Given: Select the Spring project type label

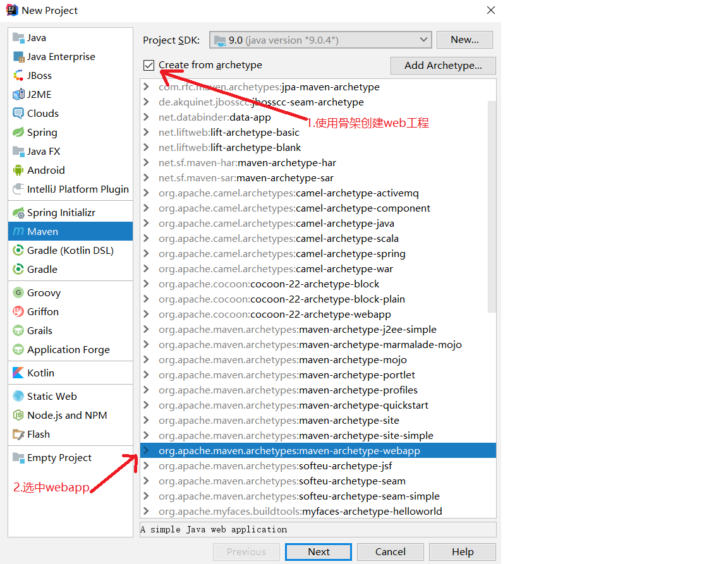Looking at the screenshot, I should [42, 132].
